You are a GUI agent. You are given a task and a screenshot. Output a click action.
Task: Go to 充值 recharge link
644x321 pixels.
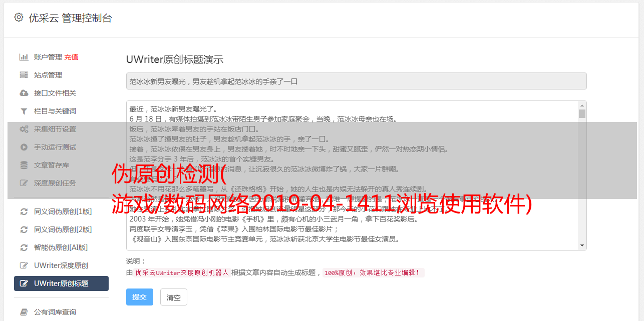tap(71, 57)
